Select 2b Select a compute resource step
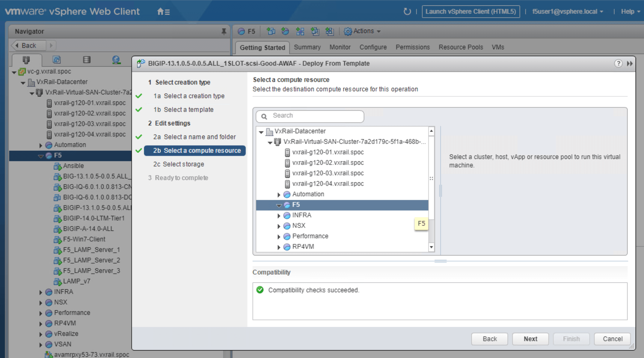Screen dimensions: 644x358 (x=196, y=150)
